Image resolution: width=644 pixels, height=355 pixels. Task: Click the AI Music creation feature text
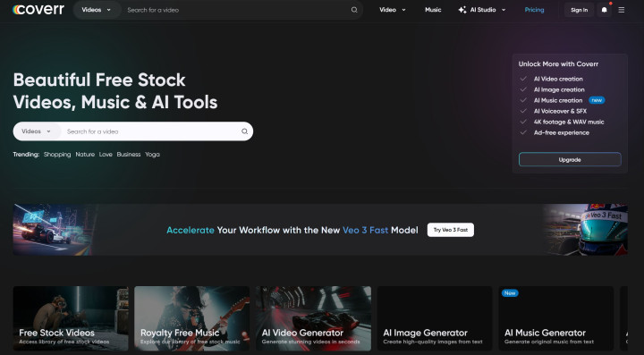[558, 100]
